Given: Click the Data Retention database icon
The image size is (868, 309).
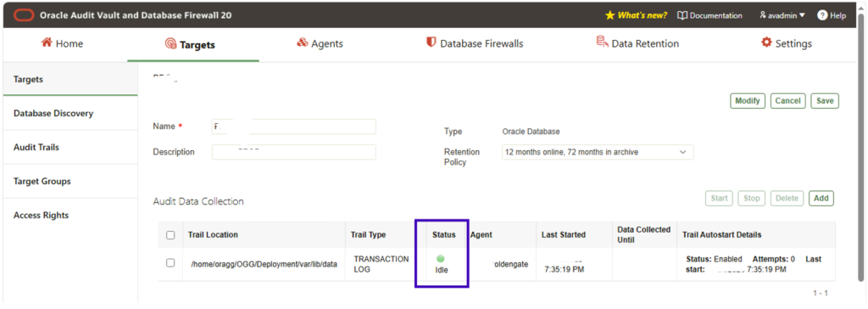Looking at the screenshot, I should [602, 42].
